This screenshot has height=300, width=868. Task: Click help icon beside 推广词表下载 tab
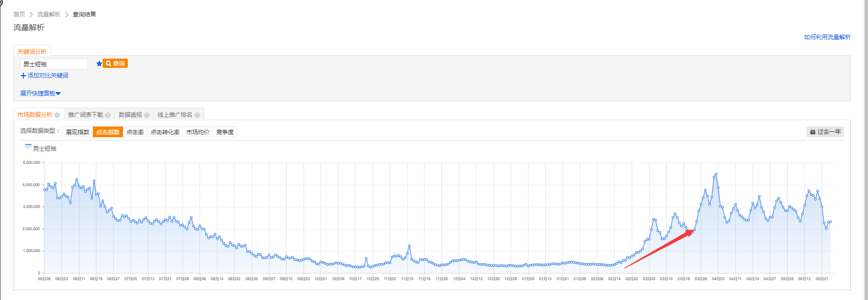coord(108,115)
